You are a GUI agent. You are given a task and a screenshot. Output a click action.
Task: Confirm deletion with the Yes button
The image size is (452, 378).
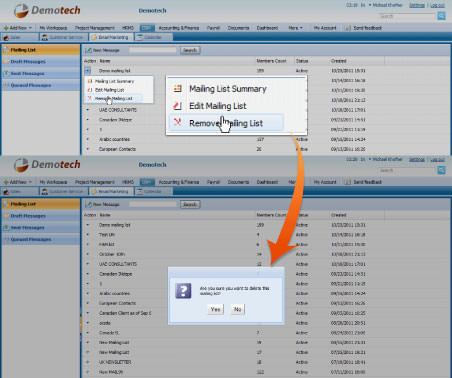(x=215, y=309)
